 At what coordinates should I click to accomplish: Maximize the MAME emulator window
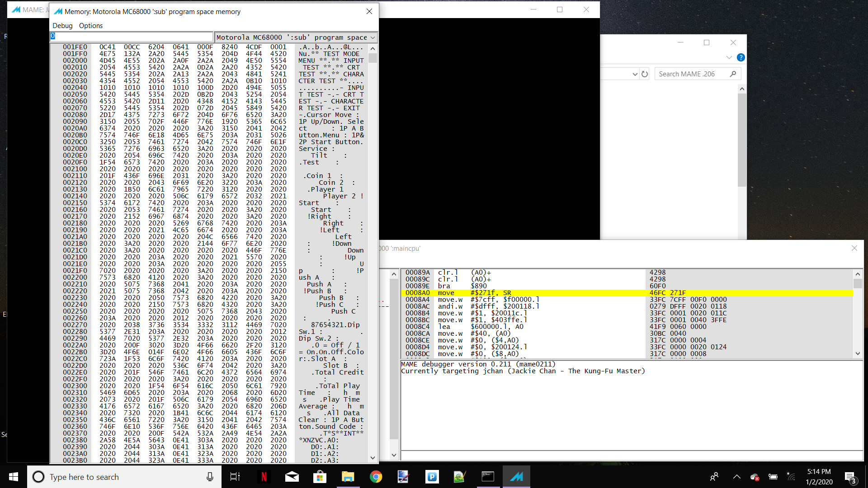tap(560, 9)
